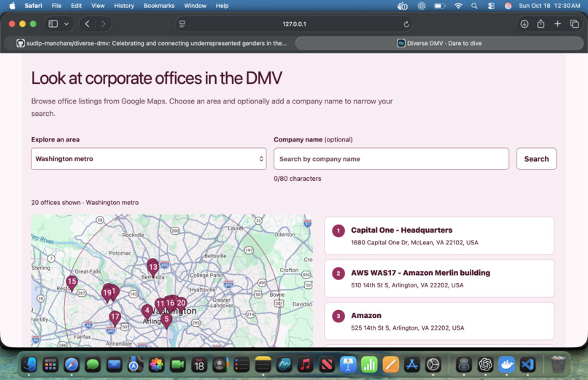Open Finder from the Dock
588x380 pixels.
29,364
